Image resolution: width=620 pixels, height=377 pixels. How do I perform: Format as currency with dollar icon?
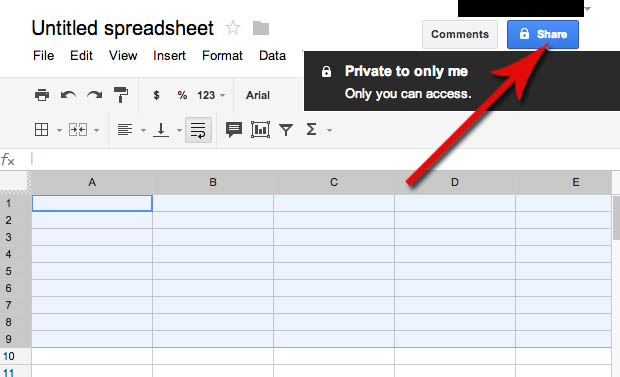(156, 95)
